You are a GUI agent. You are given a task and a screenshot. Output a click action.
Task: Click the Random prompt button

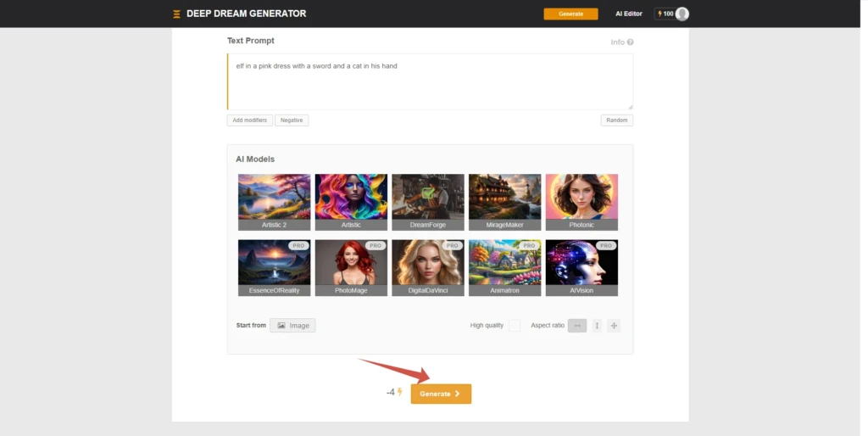point(617,120)
